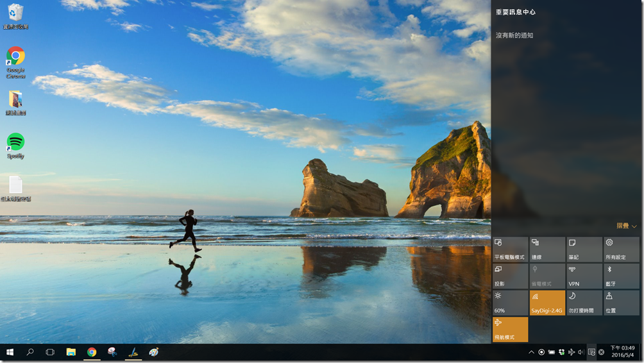
Task: Click the taskbar clock showing 下午 03:49
Action: (x=622, y=351)
